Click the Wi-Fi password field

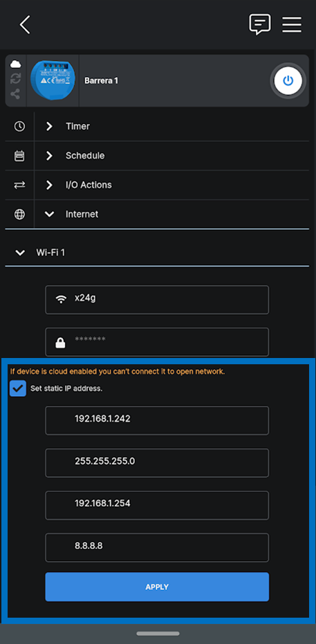pos(157,342)
